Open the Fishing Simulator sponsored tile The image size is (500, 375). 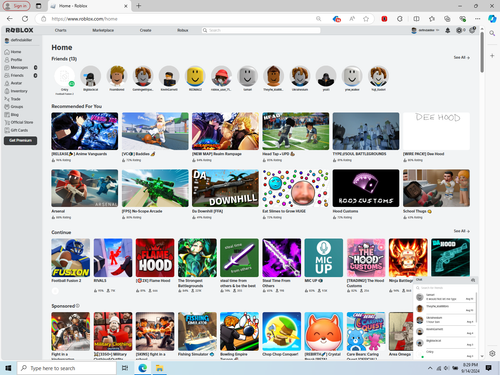pos(197,331)
